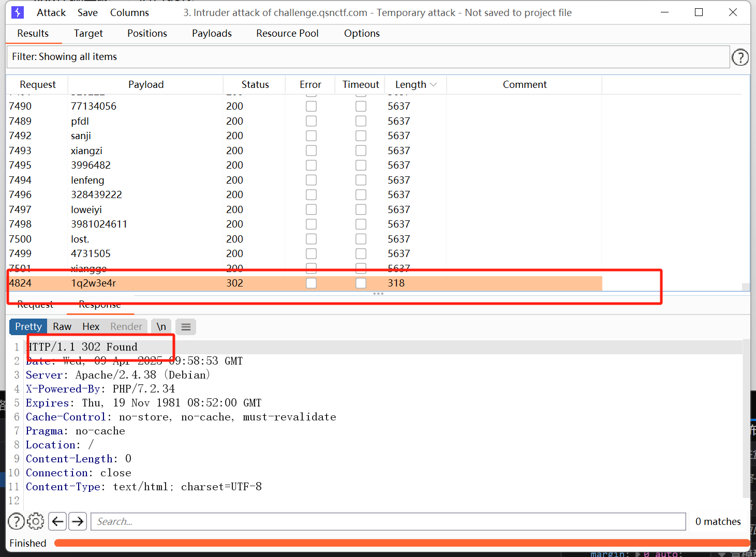Select the row with payload lost.
Image resolution: width=756 pixels, height=557 pixels.
pos(304,239)
